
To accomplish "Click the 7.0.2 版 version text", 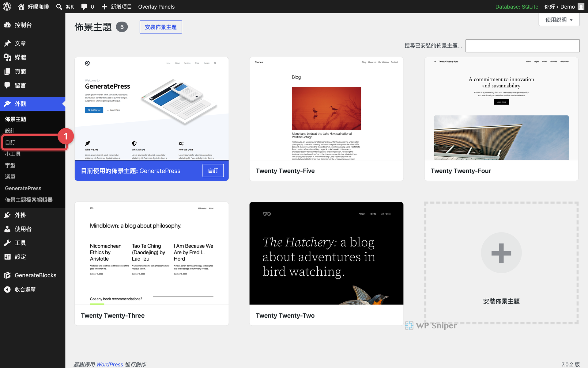I will pyautogui.click(x=571, y=364).
